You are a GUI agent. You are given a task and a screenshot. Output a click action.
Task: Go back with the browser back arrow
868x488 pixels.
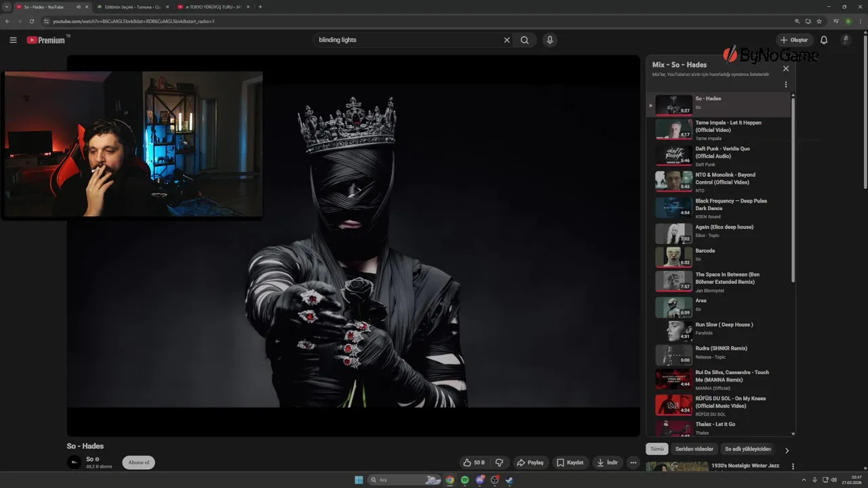pyautogui.click(x=7, y=21)
